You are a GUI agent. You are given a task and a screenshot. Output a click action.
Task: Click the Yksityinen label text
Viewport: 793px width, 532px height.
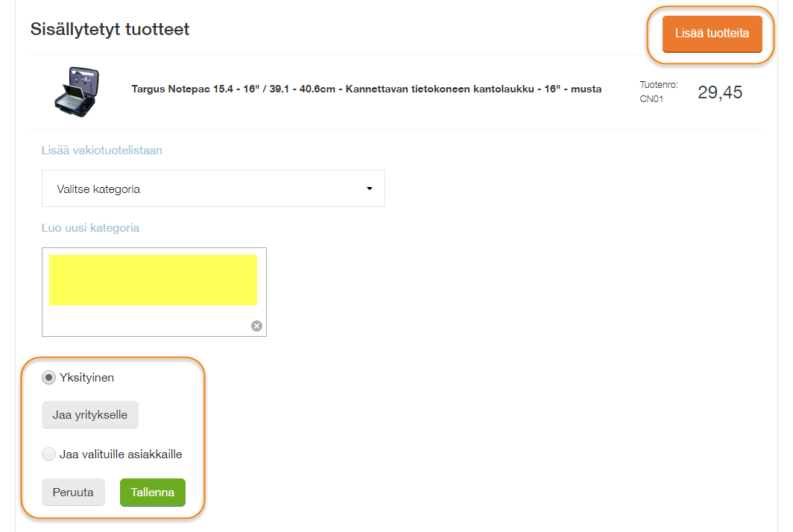(86, 378)
